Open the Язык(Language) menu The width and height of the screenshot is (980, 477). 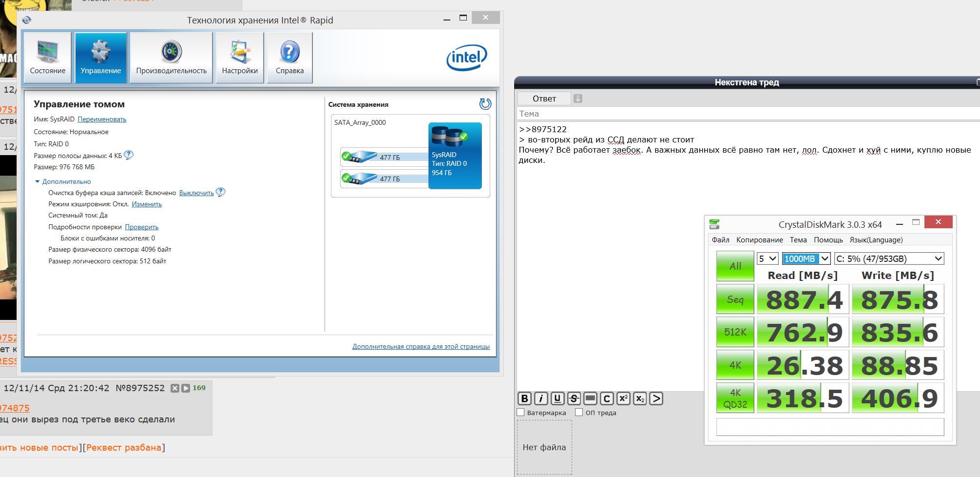[x=876, y=239]
